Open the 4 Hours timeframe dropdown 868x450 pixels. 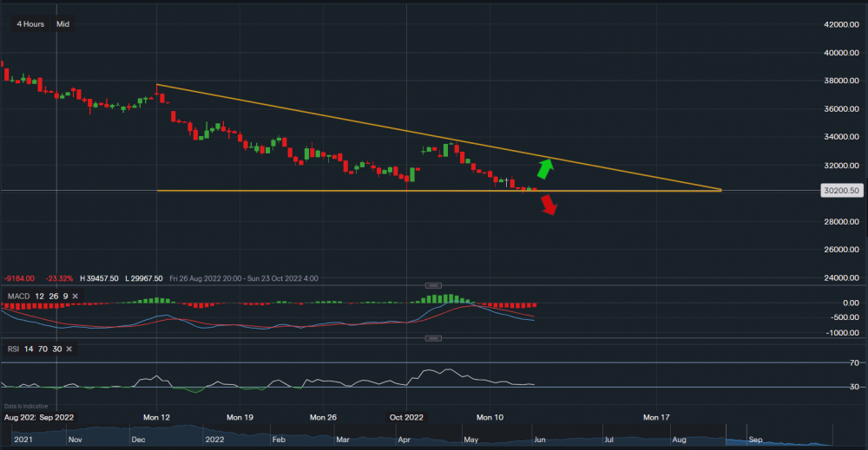tap(30, 24)
